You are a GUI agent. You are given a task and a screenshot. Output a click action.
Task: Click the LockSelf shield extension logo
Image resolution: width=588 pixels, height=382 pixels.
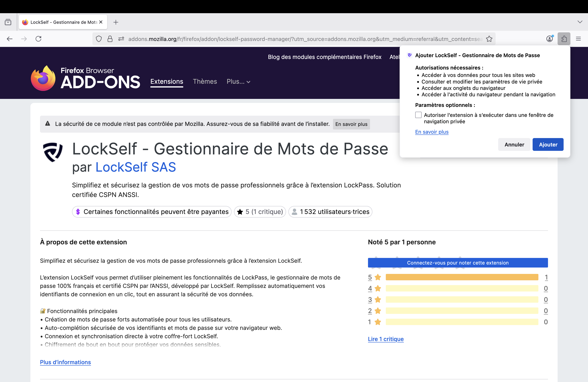[x=53, y=152]
